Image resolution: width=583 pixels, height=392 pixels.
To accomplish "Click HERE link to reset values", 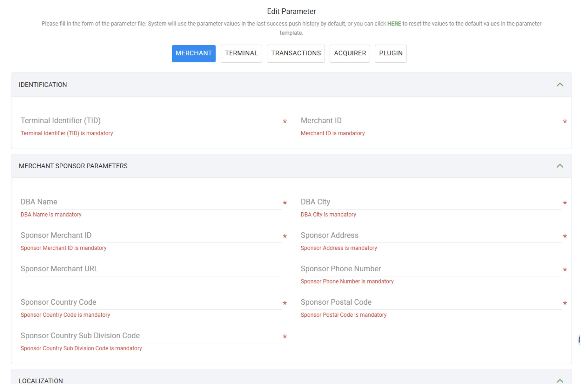I will 394,24.
